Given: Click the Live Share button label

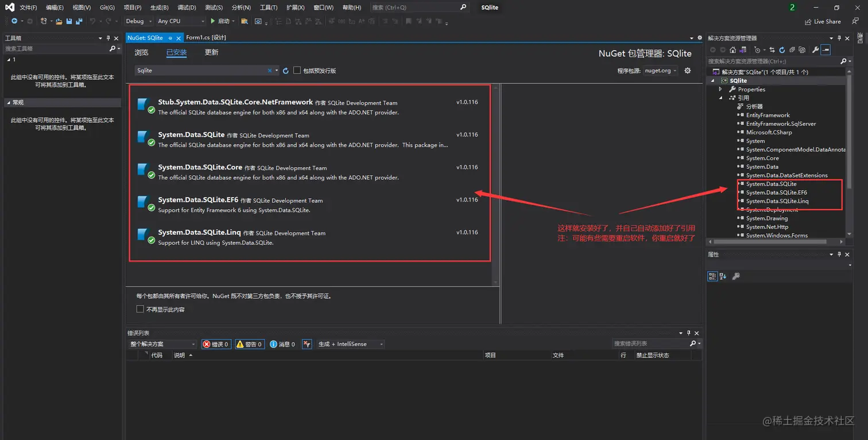Looking at the screenshot, I should point(827,21).
